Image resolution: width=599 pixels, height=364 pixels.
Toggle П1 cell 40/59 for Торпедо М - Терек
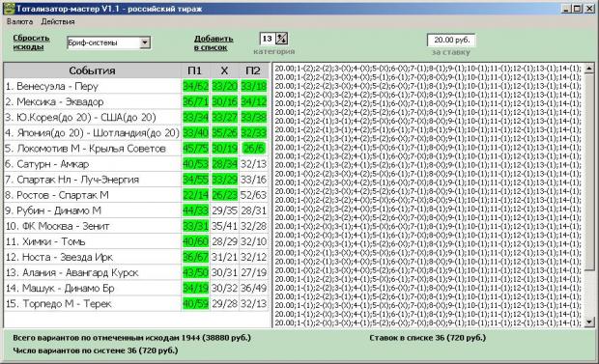tap(195, 304)
